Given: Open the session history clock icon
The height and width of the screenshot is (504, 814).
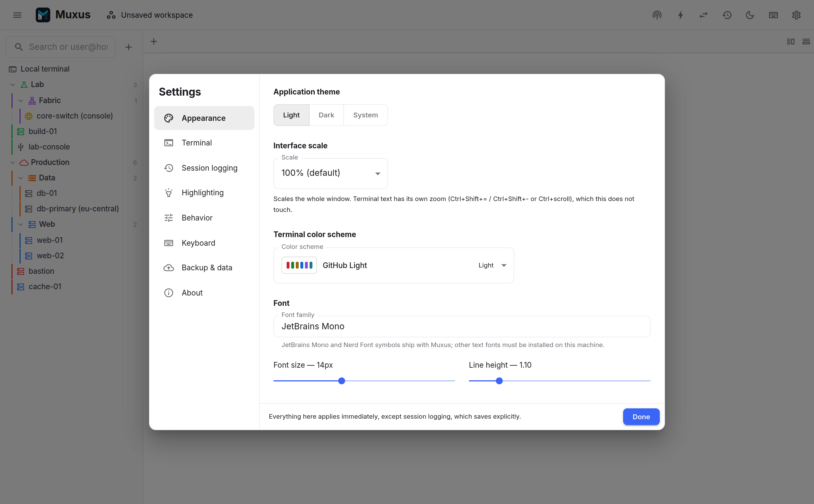Looking at the screenshot, I should 727,15.
